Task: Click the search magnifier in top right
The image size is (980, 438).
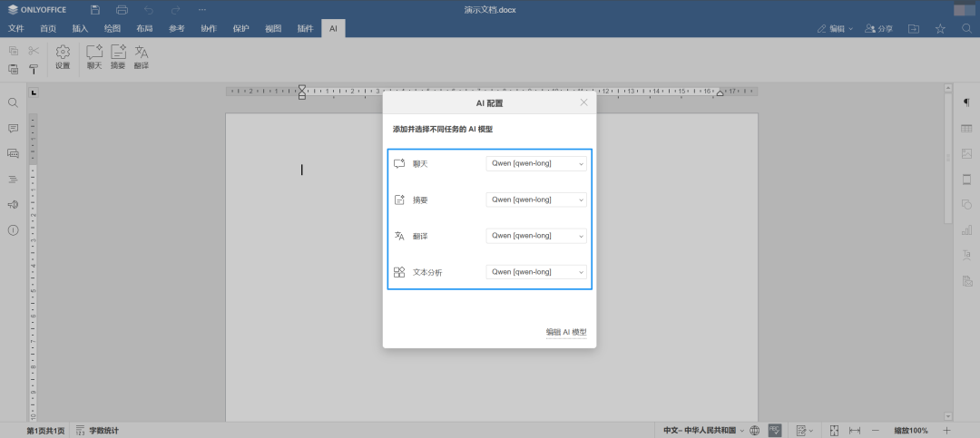Action: pos(966,28)
